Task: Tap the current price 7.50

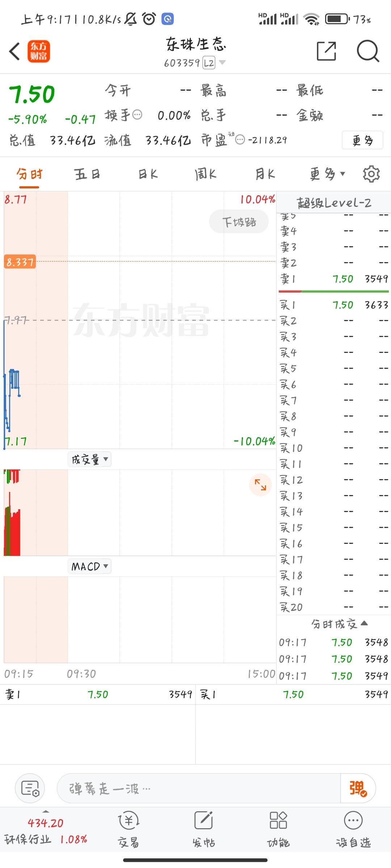Action: click(x=32, y=94)
